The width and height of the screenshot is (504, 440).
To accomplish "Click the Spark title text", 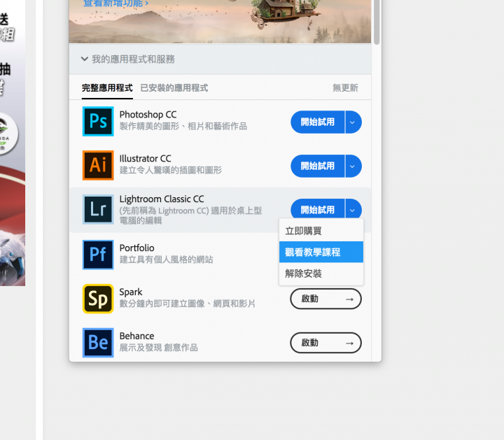I will 130,292.
